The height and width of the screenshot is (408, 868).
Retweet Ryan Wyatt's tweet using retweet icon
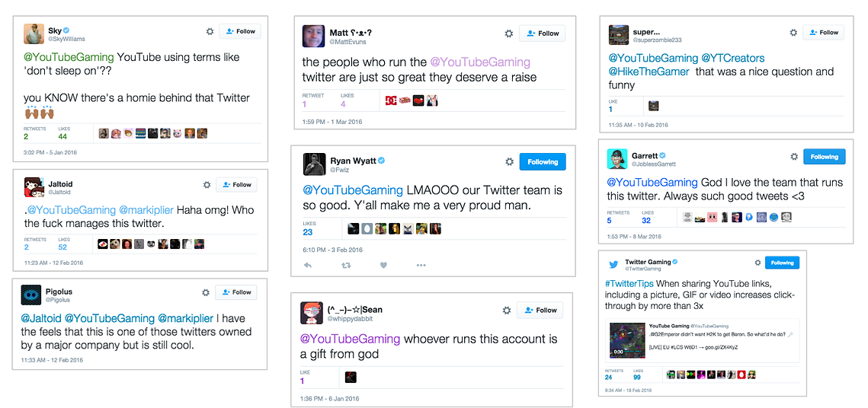click(x=346, y=266)
